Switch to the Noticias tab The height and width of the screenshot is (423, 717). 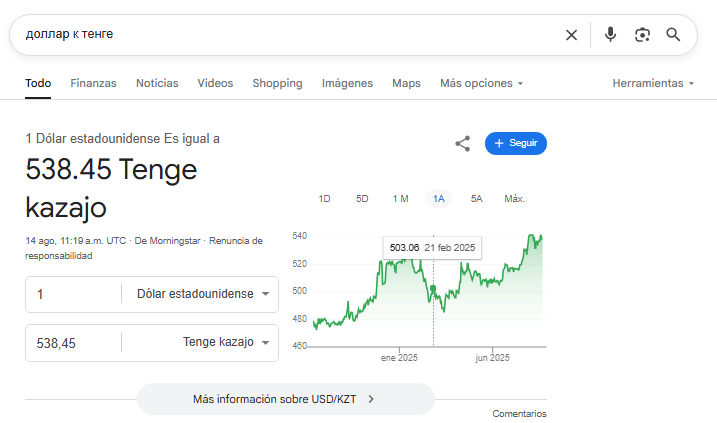(x=157, y=83)
